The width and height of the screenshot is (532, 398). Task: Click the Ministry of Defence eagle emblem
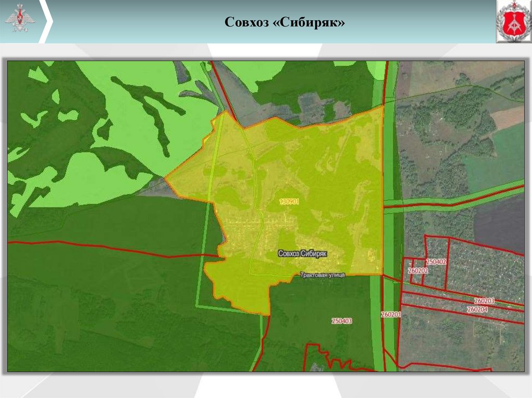point(20,18)
